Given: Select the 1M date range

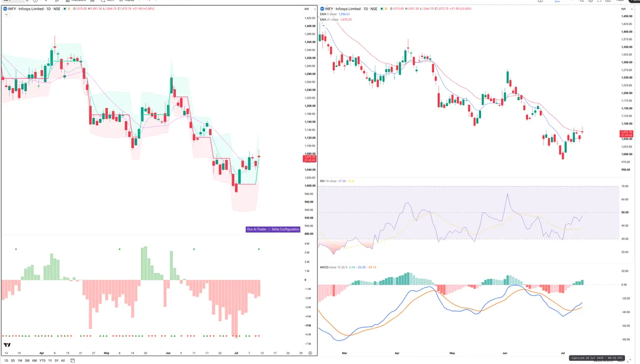Looking at the screenshot, I should pos(20,360).
